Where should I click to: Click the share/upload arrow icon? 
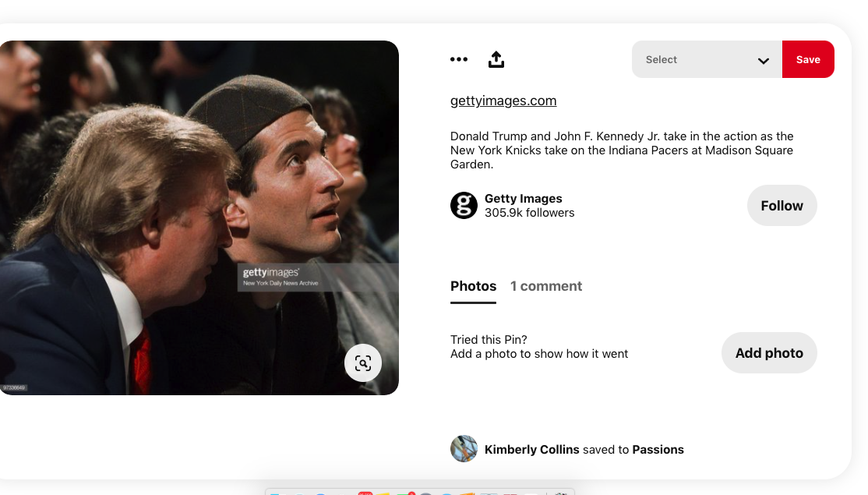point(496,59)
